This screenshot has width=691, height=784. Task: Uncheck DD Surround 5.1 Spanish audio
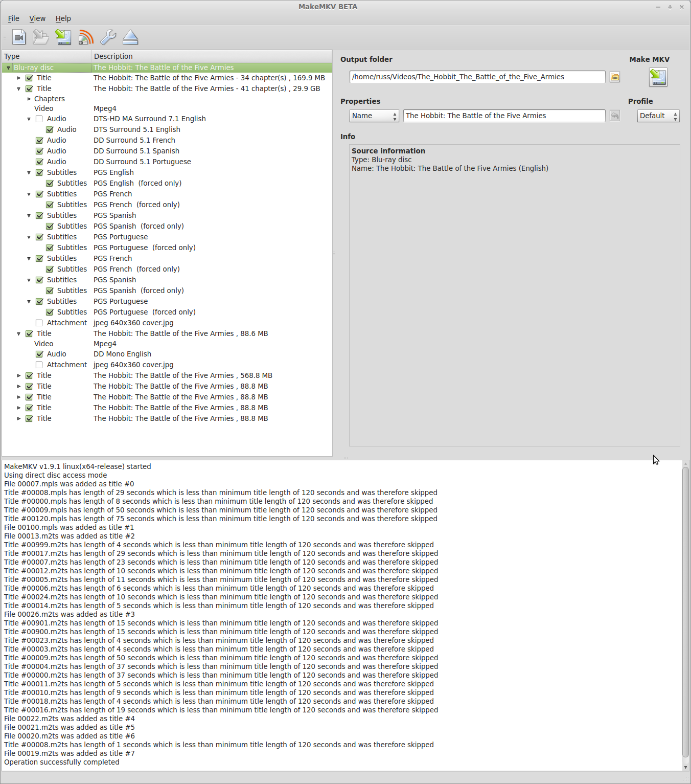coord(39,151)
